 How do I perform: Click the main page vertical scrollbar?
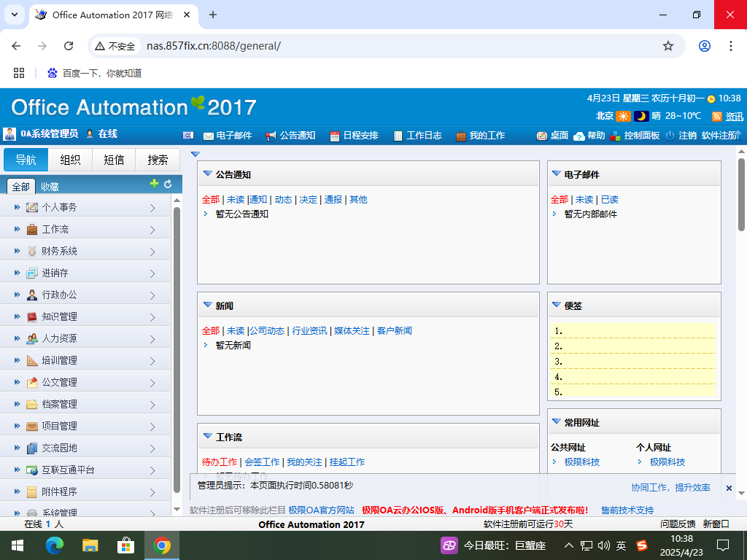click(x=741, y=194)
